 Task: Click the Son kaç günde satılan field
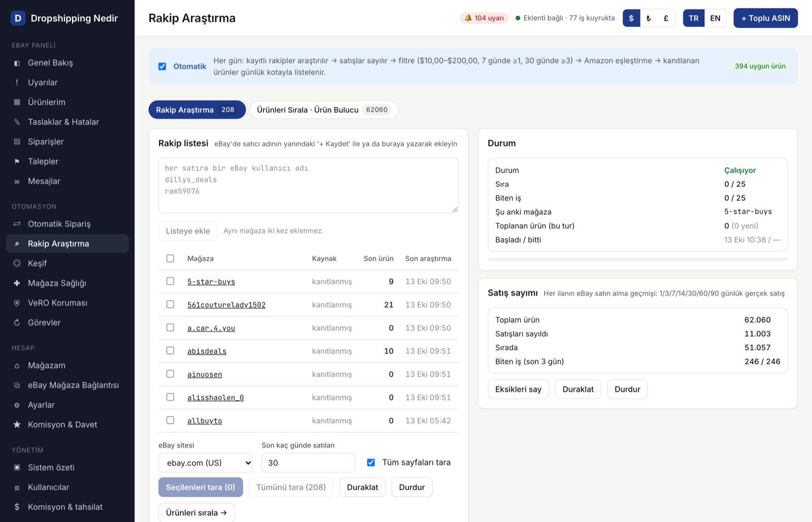point(309,463)
